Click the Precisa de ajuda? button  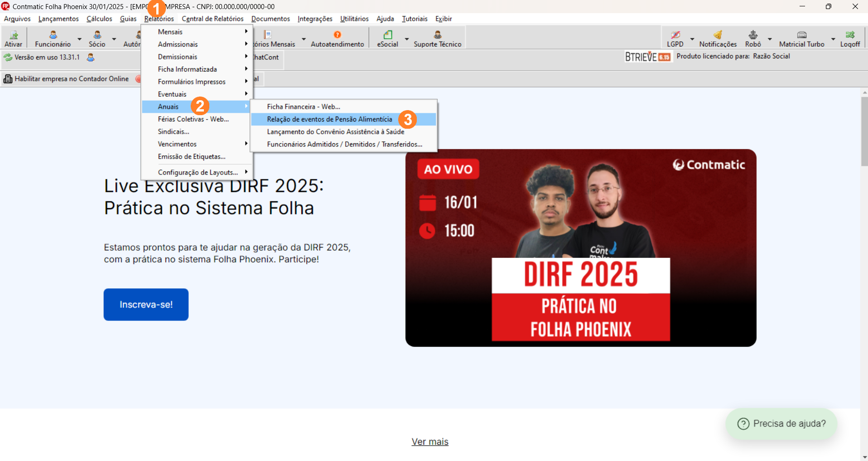(781, 424)
